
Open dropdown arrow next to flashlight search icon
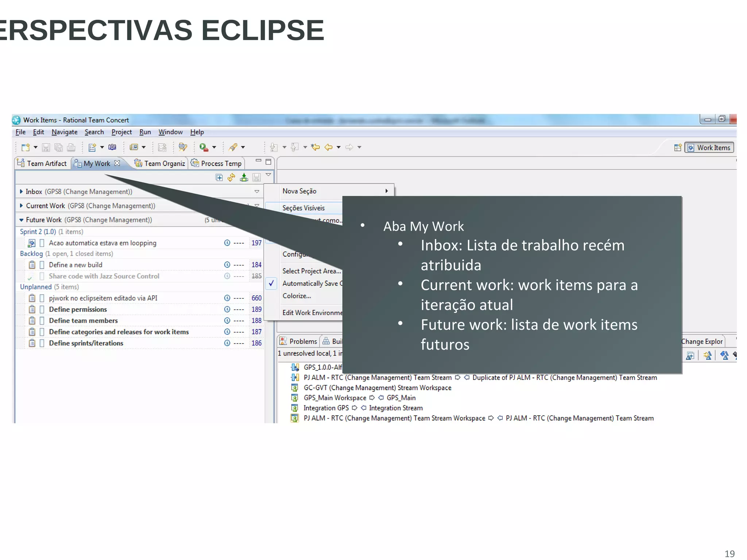click(243, 147)
